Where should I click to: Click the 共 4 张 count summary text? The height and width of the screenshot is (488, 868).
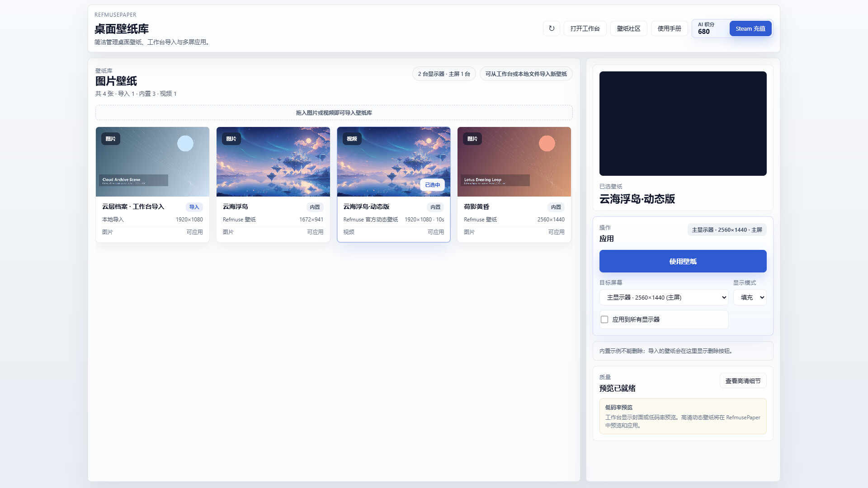(136, 94)
